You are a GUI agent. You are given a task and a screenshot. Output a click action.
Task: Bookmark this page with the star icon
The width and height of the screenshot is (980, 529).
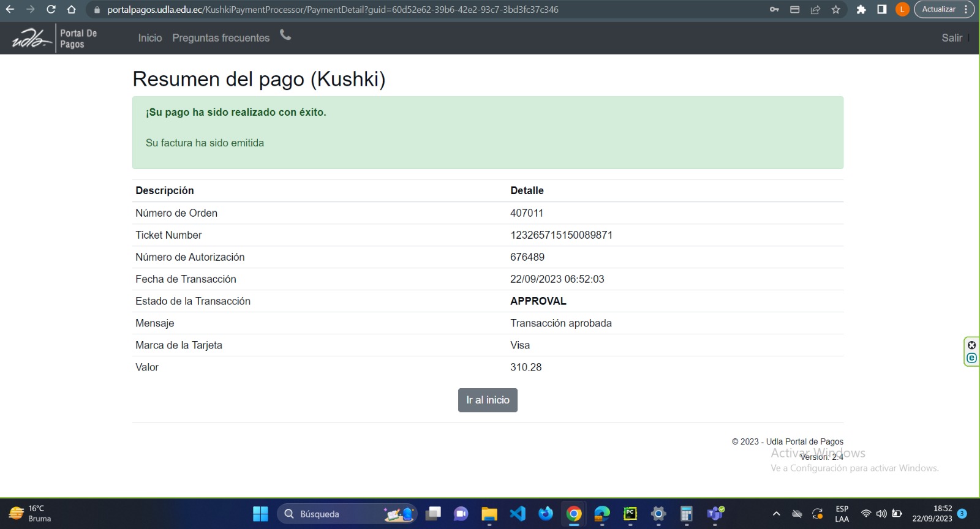coord(835,10)
